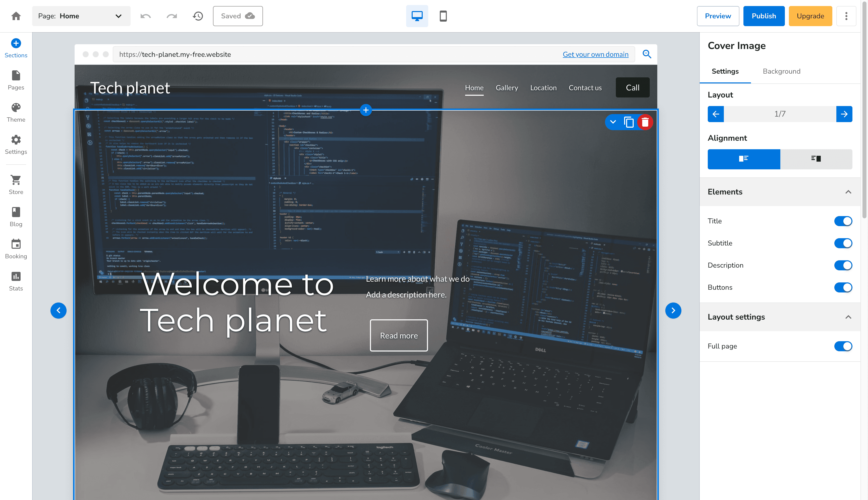The height and width of the screenshot is (500, 868).
Task: Click the site URL address field
Action: pyautogui.click(x=373, y=54)
